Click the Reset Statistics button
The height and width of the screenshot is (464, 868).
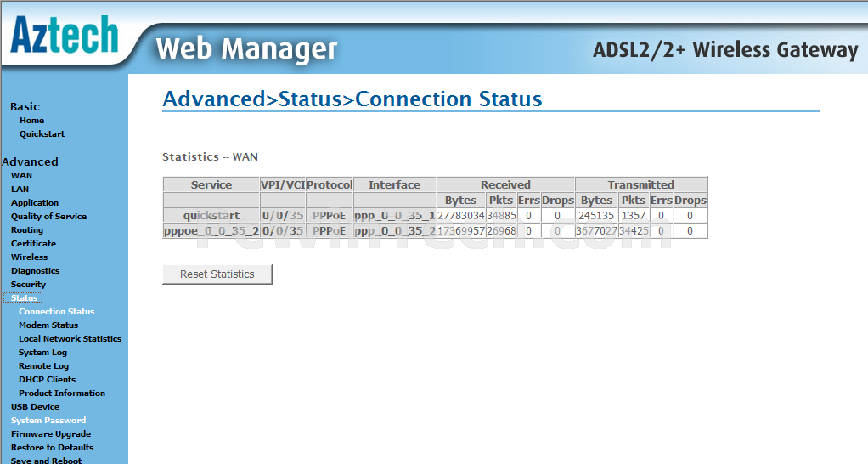tap(217, 274)
